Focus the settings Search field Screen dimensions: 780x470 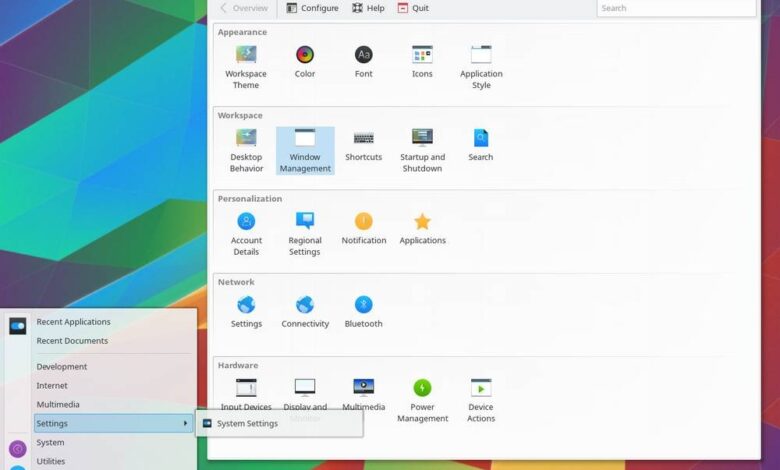click(676, 8)
